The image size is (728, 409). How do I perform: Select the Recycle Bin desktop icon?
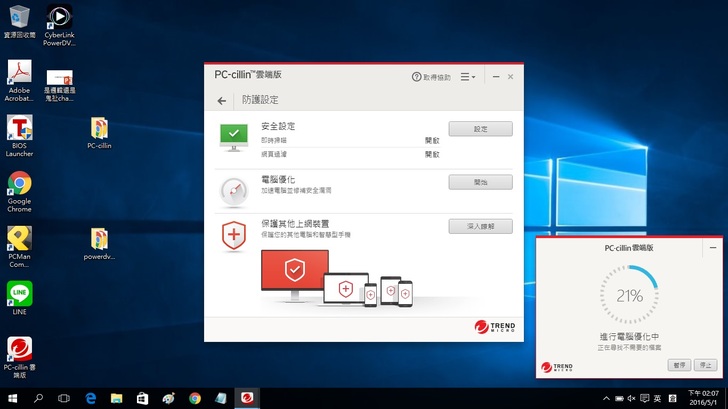click(x=19, y=22)
